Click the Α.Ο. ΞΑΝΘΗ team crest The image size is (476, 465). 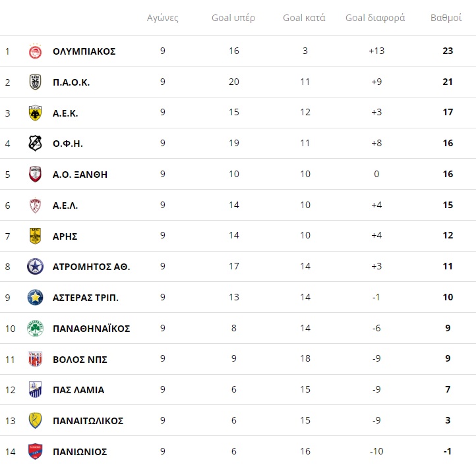(35, 174)
